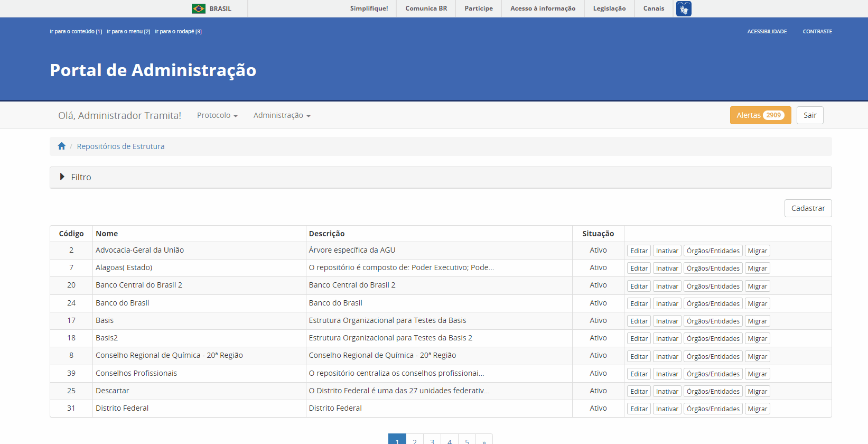This screenshot has height=444, width=868.
Task: Open Órgãos/Entidades for Banco Central do Brasil 2
Action: coord(713,286)
